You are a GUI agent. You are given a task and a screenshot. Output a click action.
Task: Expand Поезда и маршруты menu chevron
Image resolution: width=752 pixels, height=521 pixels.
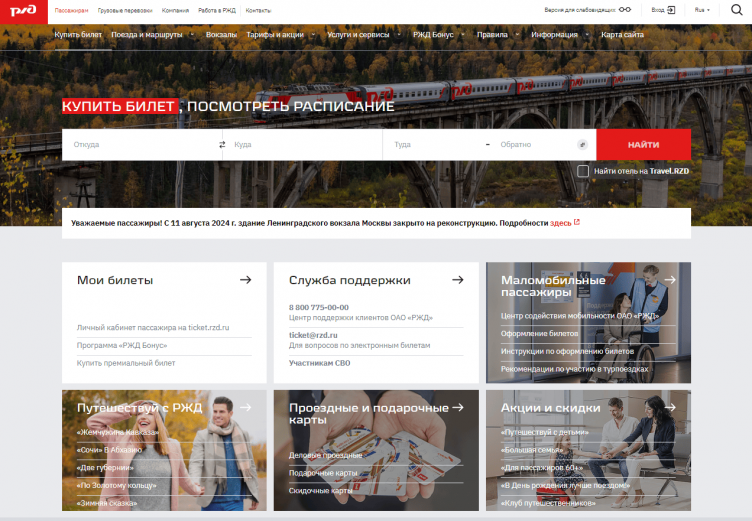point(192,35)
